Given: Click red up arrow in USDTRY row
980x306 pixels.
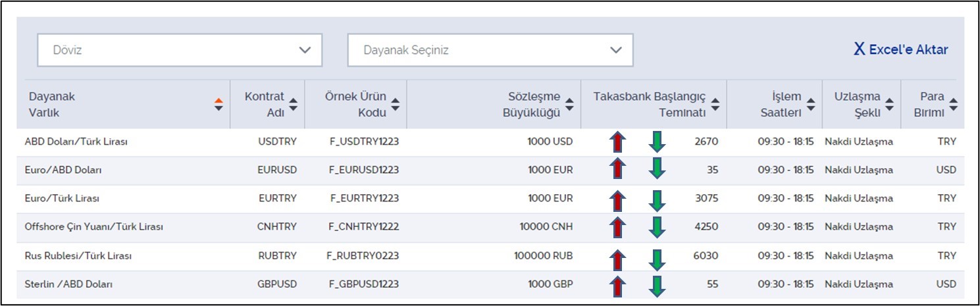Looking at the screenshot, I should [617, 141].
